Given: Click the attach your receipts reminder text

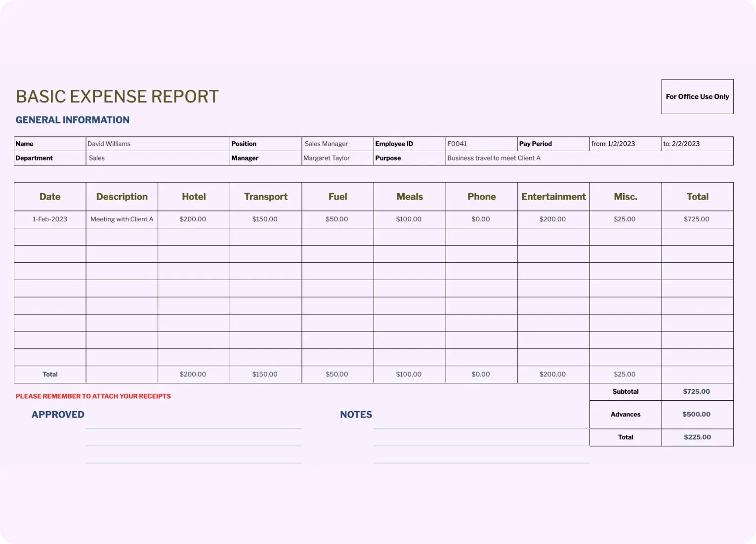Looking at the screenshot, I should pyautogui.click(x=93, y=396).
